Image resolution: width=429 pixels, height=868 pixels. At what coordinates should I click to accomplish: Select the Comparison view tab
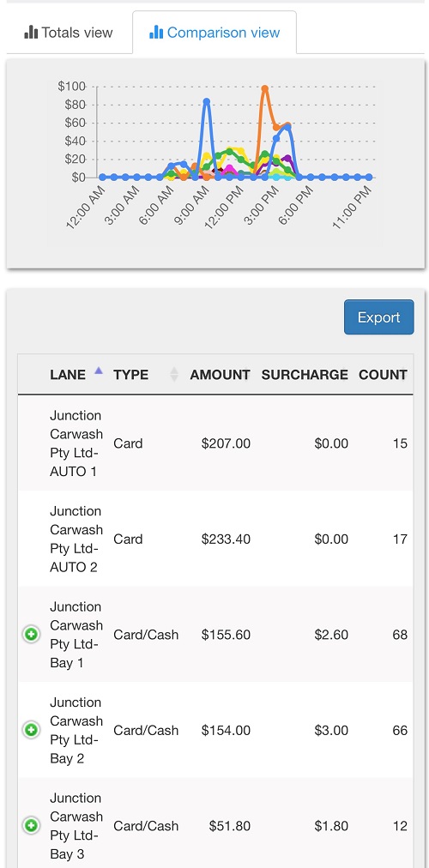214,33
